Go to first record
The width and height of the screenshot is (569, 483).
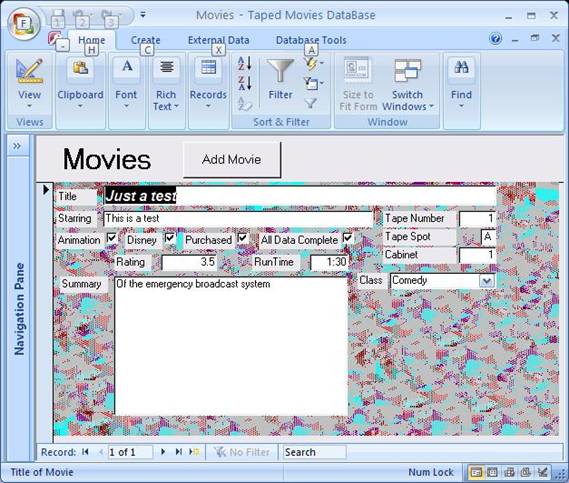click(85, 452)
